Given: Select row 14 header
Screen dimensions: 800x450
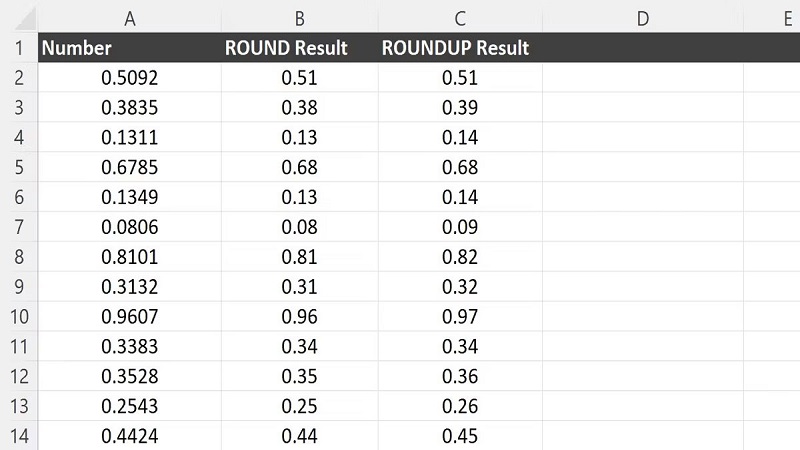Looking at the screenshot, I should coord(18,436).
